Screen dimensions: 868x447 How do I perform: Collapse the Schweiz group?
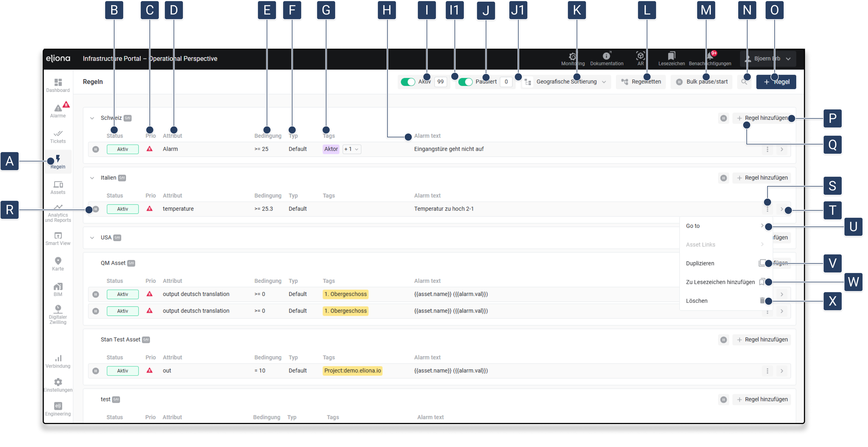(92, 118)
